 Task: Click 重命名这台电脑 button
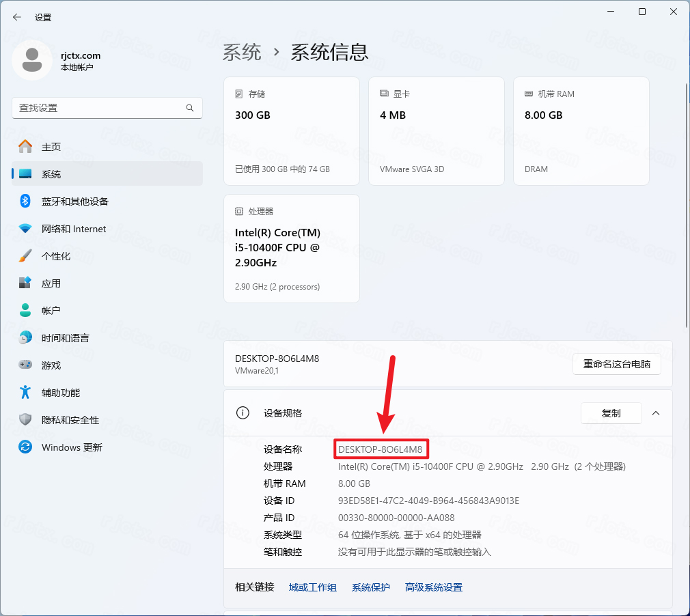pyautogui.click(x=616, y=364)
